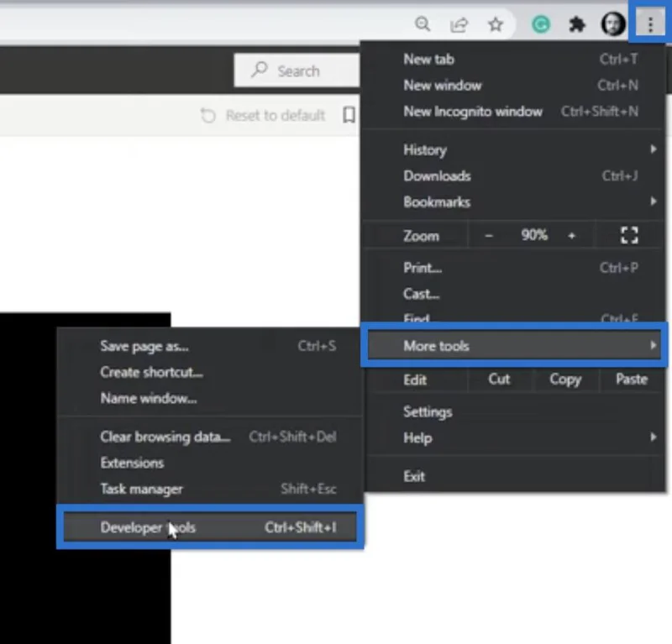Choose Create shortcut... in submenu
The width and height of the screenshot is (672, 644).
210,372
